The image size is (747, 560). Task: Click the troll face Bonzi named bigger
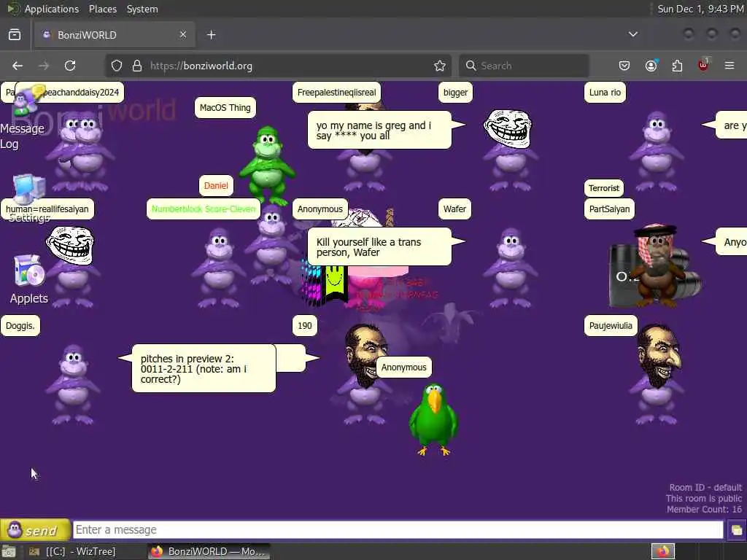click(509, 150)
